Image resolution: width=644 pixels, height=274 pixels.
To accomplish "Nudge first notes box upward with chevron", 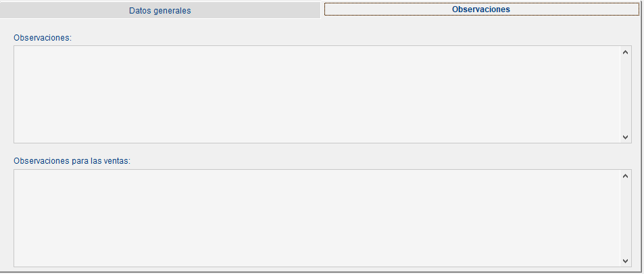I will (x=626, y=53).
